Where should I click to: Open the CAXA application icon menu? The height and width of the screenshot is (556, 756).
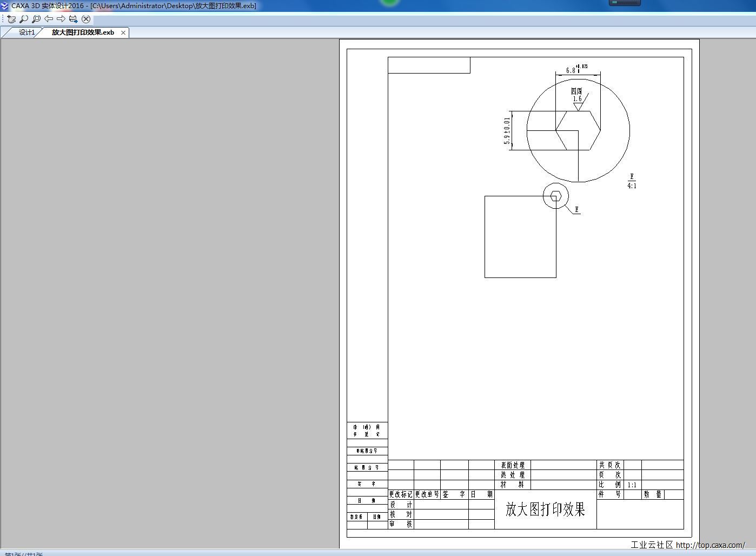(5, 5)
